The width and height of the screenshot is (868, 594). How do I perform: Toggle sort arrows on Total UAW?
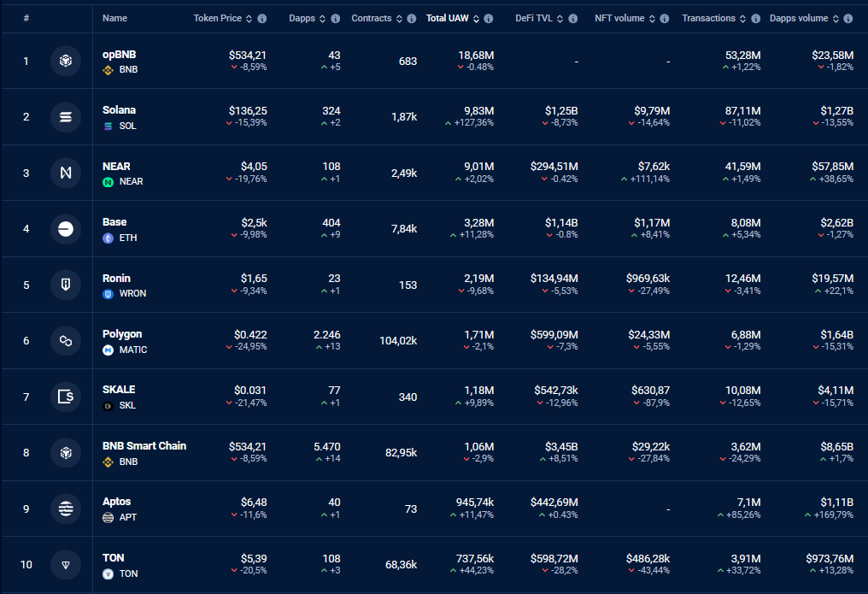pyautogui.click(x=476, y=19)
